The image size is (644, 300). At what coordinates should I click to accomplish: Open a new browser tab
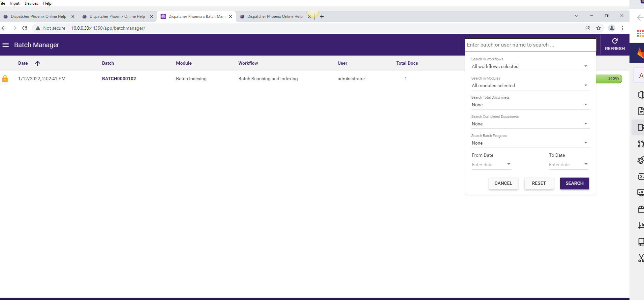click(322, 17)
